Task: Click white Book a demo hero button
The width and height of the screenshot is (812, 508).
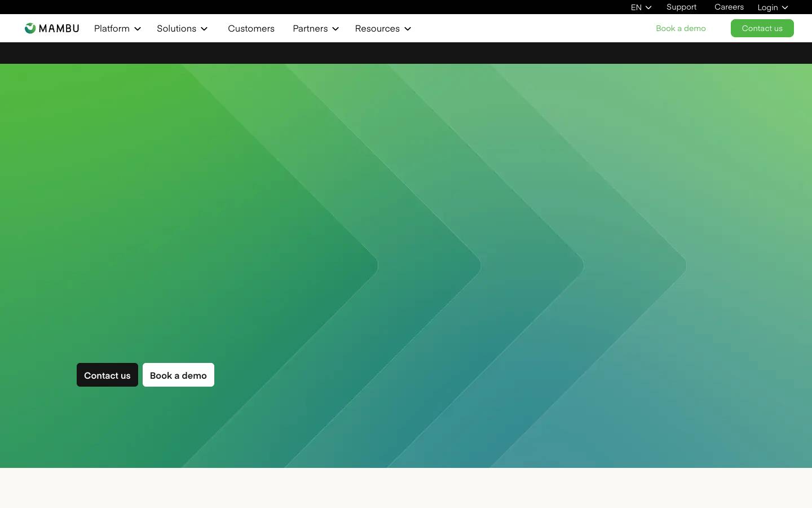Action: pos(178,375)
